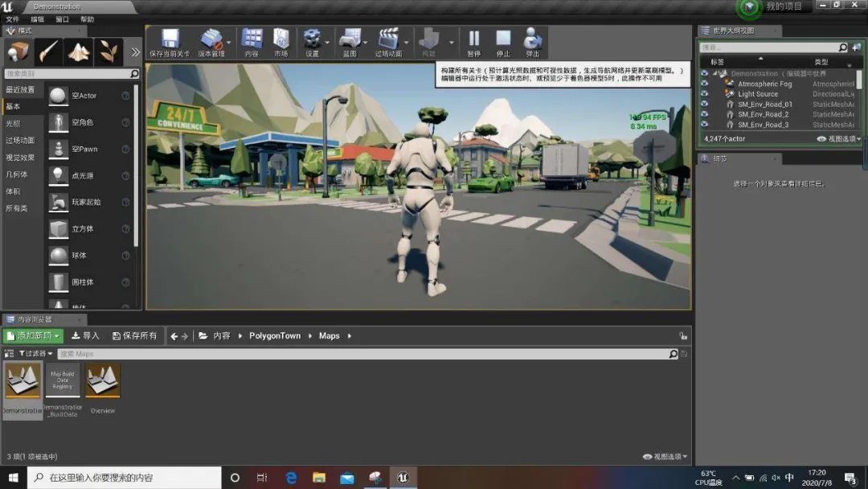
Task: Open source control (版本管理) toolbar icon
Action: coord(211,43)
